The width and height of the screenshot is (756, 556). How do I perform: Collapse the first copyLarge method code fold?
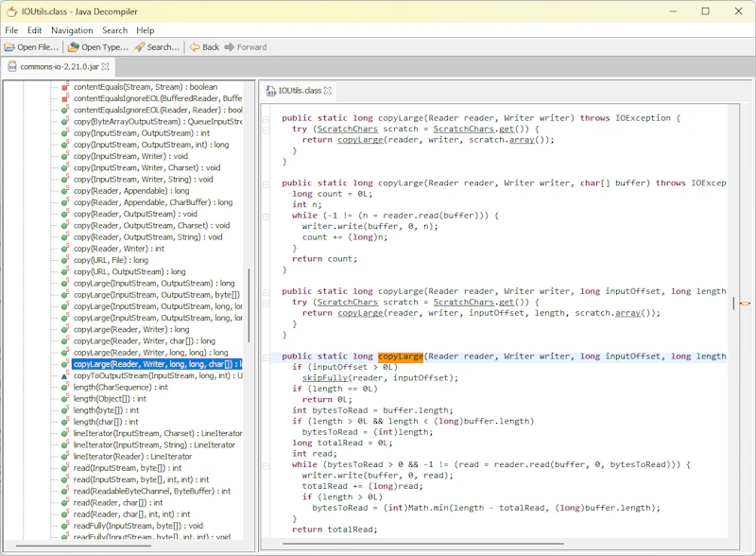[x=266, y=119]
